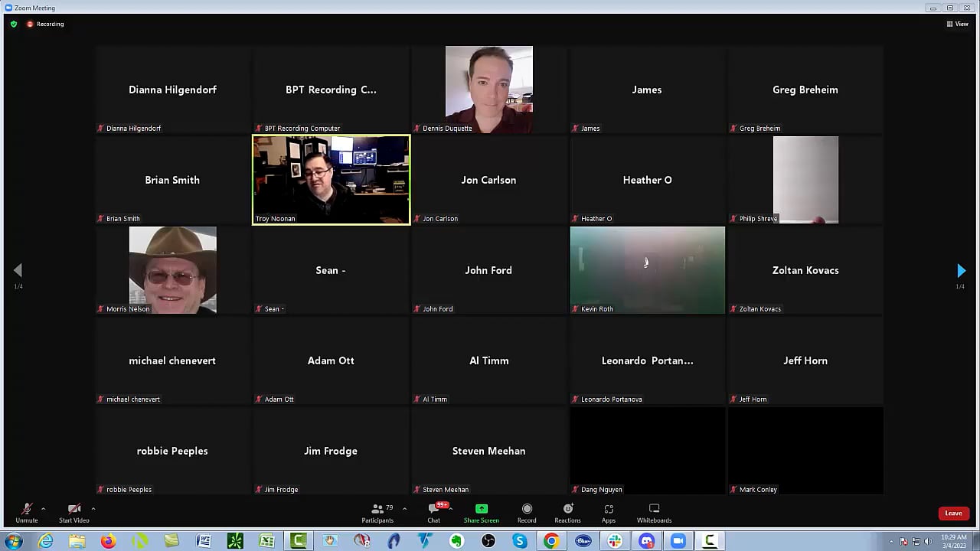This screenshot has height=551, width=980.
Task: Open Whiteboards
Action: point(654,513)
